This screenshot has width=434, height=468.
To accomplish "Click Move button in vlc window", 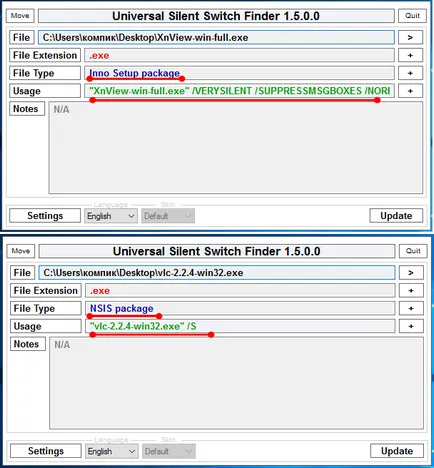I will pyautogui.click(x=21, y=251).
